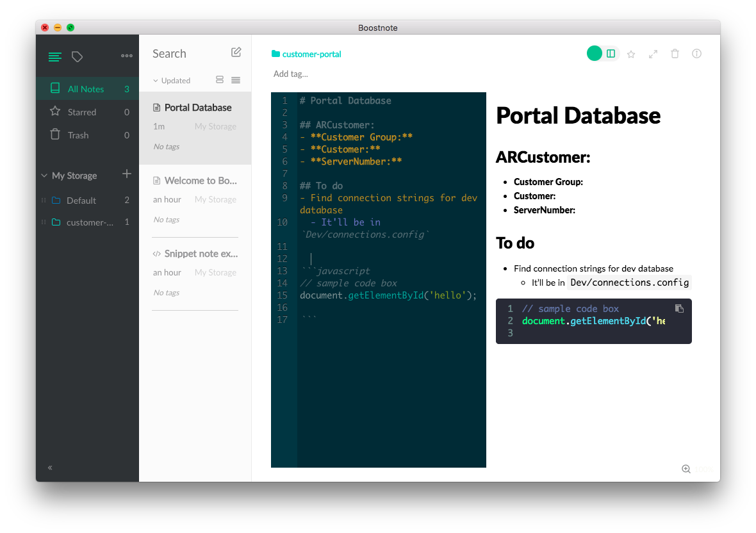Toggle the green editor mode switch
The width and height of the screenshot is (756, 533).
(x=595, y=54)
